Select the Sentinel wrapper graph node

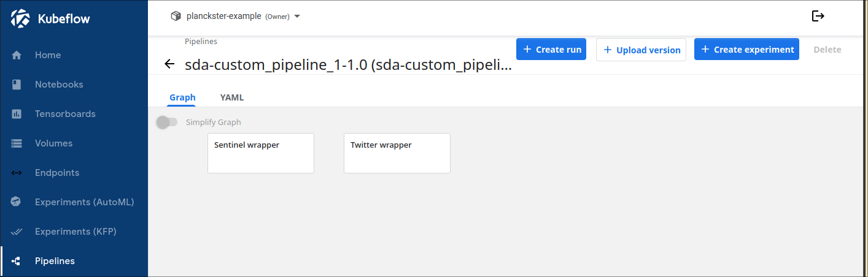[261, 153]
